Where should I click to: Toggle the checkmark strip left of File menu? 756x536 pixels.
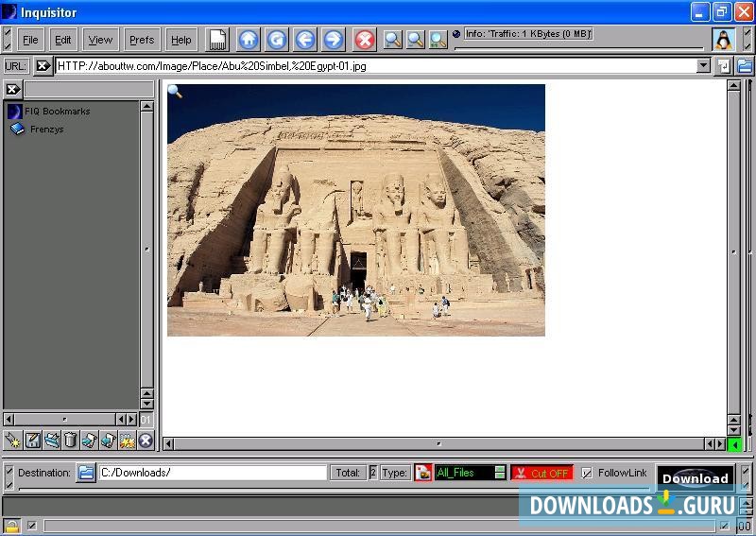pos(7,40)
